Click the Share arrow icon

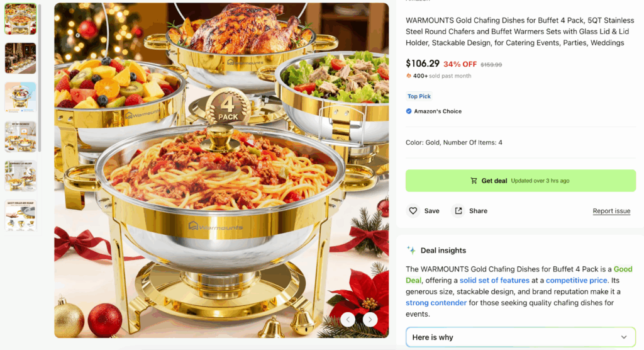[458, 211]
